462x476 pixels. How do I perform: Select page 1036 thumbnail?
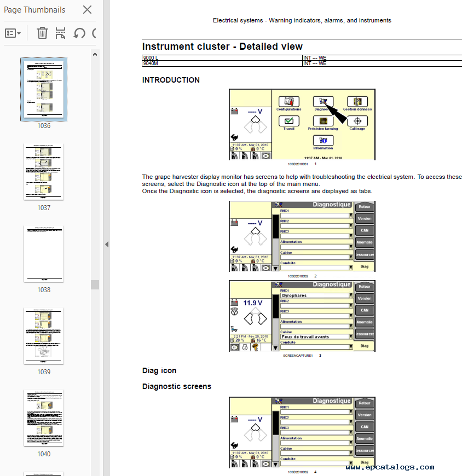[44, 89]
